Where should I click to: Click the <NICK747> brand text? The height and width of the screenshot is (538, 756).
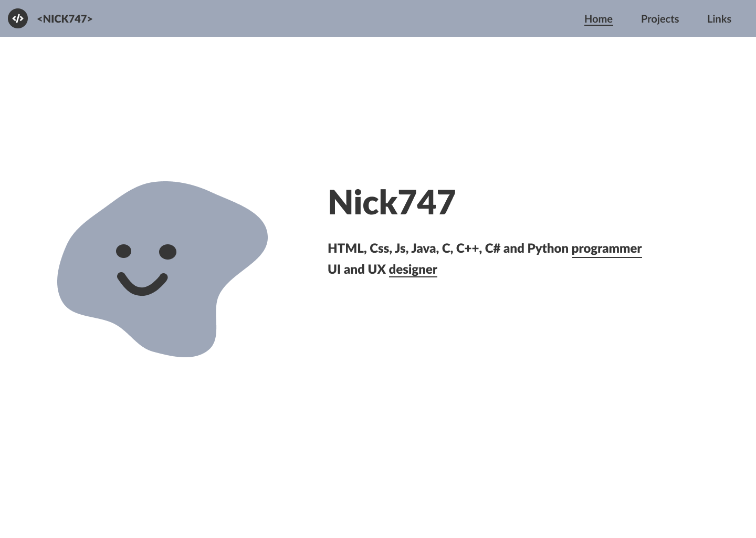pyautogui.click(x=65, y=19)
